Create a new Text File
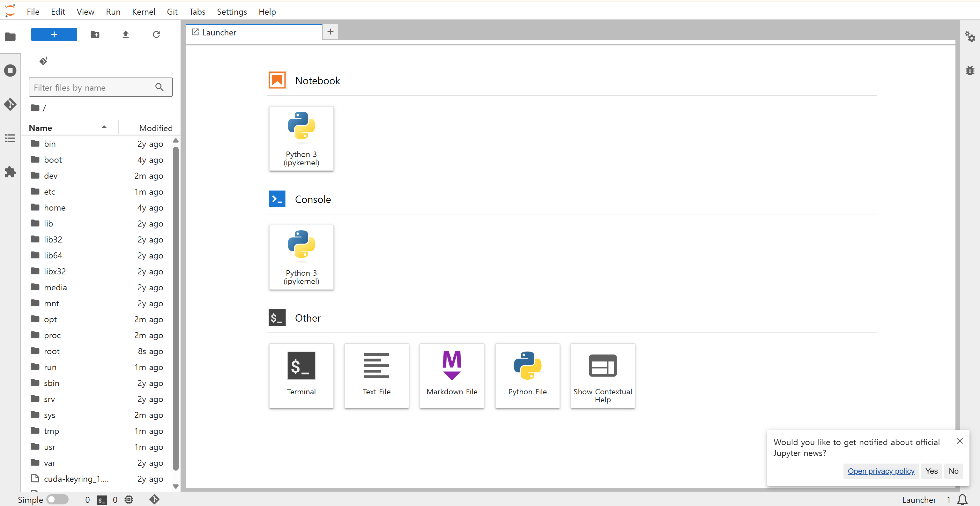Image resolution: width=980 pixels, height=506 pixels. pyautogui.click(x=377, y=376)
